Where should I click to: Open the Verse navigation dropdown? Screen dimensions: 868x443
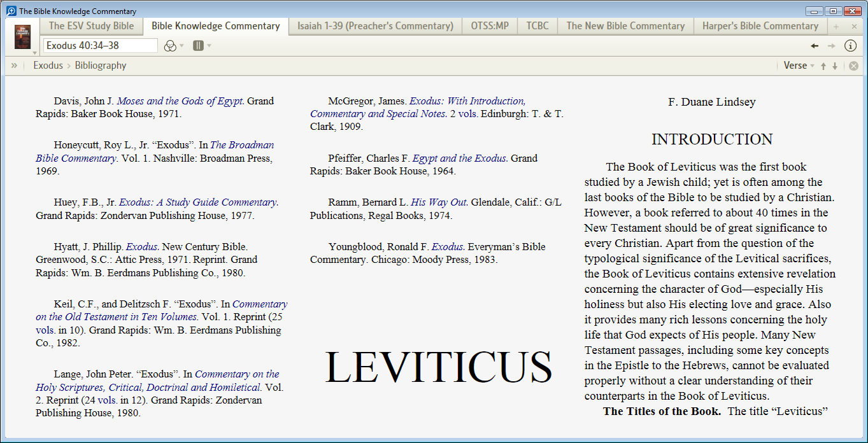(x=799, y=66)
